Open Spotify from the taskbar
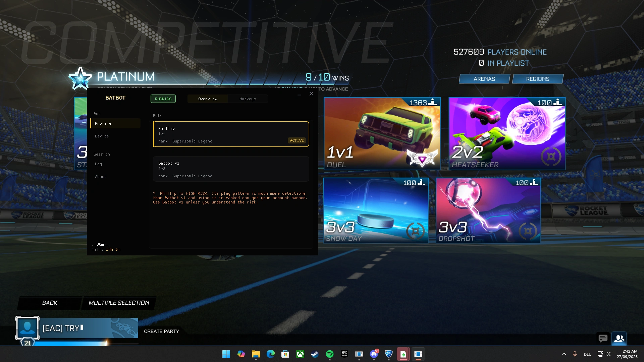Screen dimensions: 644x362 tap(329, 354)
